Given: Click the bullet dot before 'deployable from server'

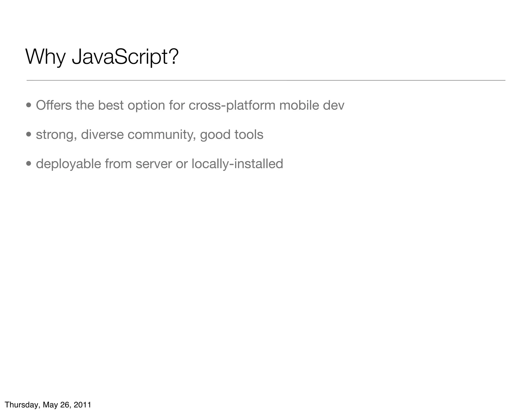Looking at the screenshot, I should point(29,164).
